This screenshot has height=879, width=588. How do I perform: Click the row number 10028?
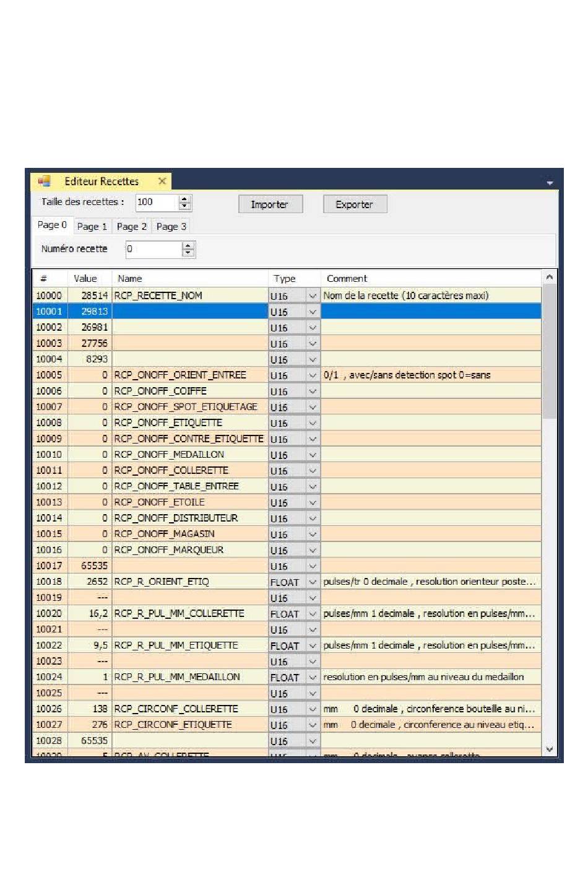[x=50, y=741]
